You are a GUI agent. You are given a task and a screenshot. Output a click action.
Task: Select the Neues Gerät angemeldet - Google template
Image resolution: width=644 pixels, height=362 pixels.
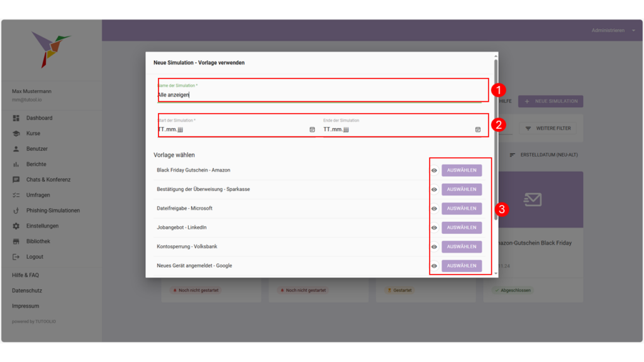click(x=462, y=266)
